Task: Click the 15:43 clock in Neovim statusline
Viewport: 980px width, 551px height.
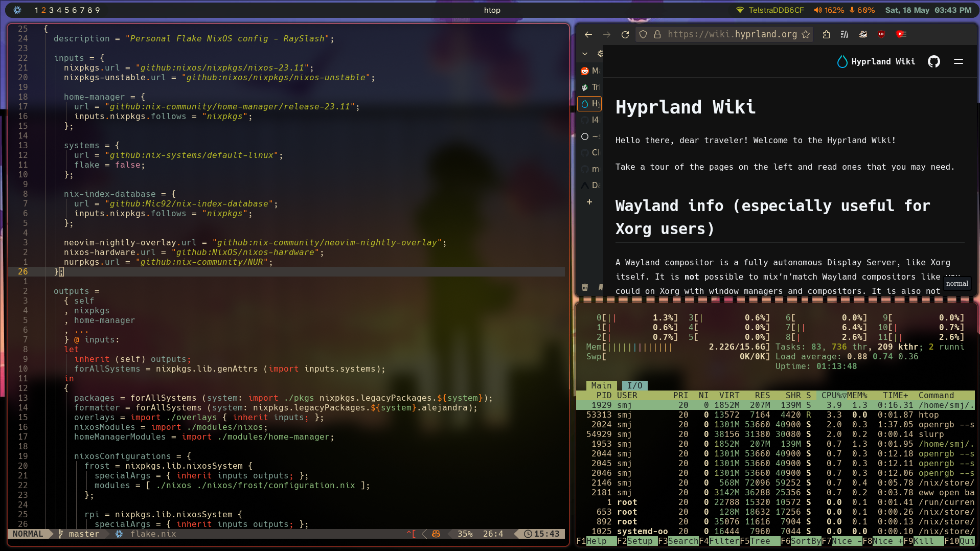Action: pyautogui.click(x=542, y=534)
